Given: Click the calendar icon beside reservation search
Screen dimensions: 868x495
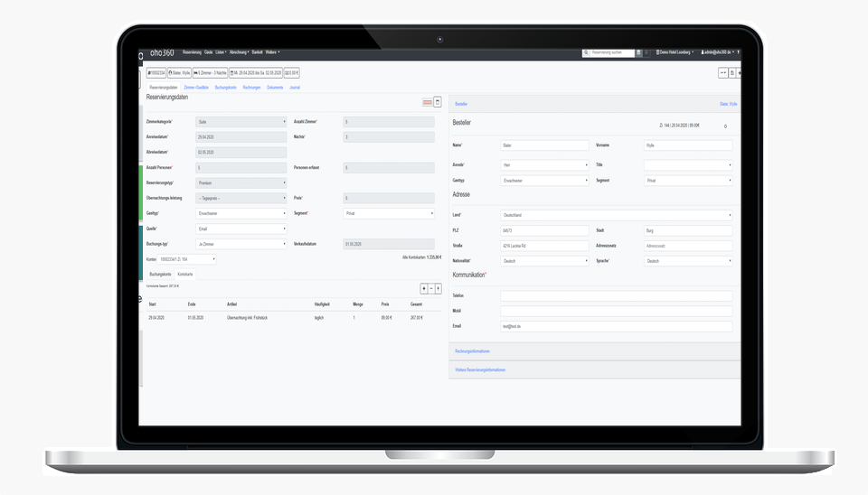Looking at the screenshot, I should (638, 52).
